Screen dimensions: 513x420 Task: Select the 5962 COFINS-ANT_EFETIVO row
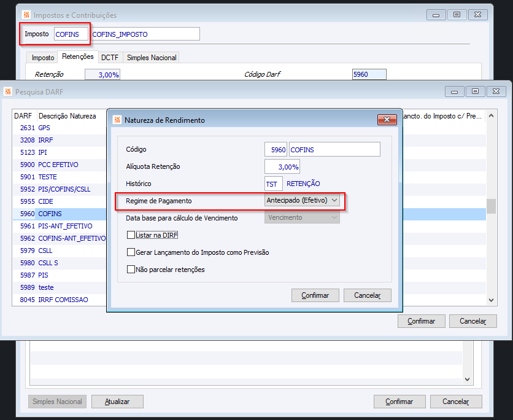point(60,238)
